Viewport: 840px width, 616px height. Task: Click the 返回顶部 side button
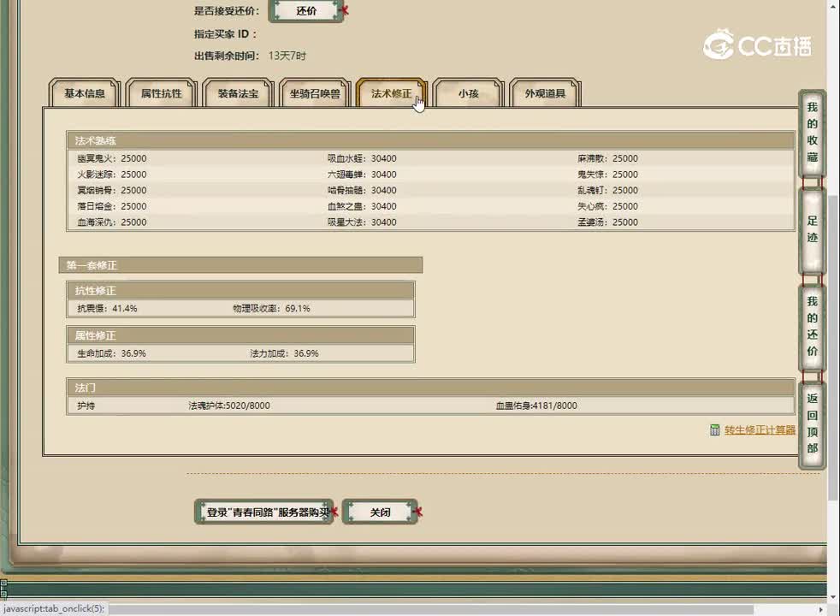coord(812,423)
